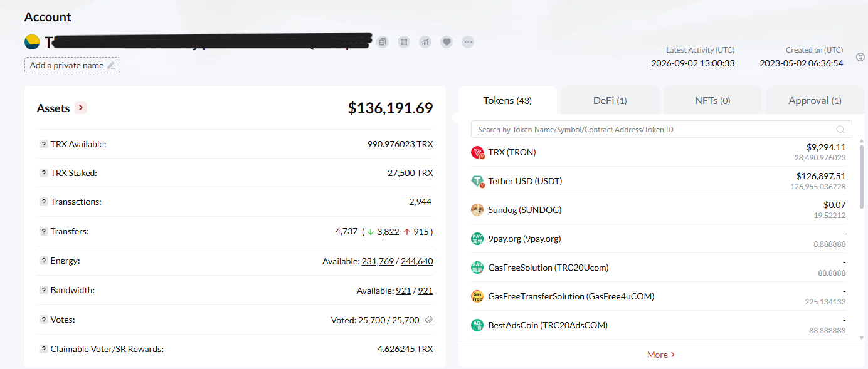Viewport: 868px width, 369px height.
Task: Click the help icon next to Transfers
Action: [43, 231]
